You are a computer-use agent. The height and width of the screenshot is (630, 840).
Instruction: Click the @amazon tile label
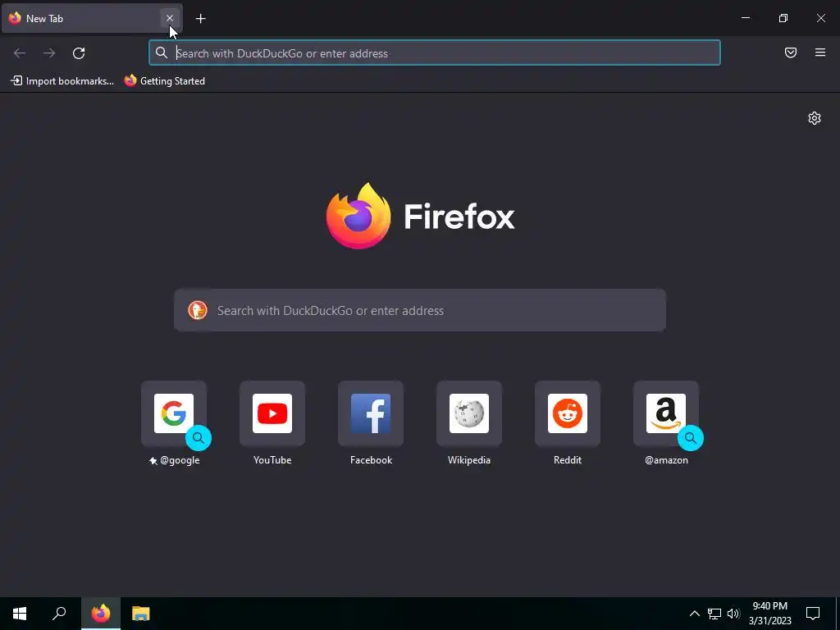[x=666, y=460]
